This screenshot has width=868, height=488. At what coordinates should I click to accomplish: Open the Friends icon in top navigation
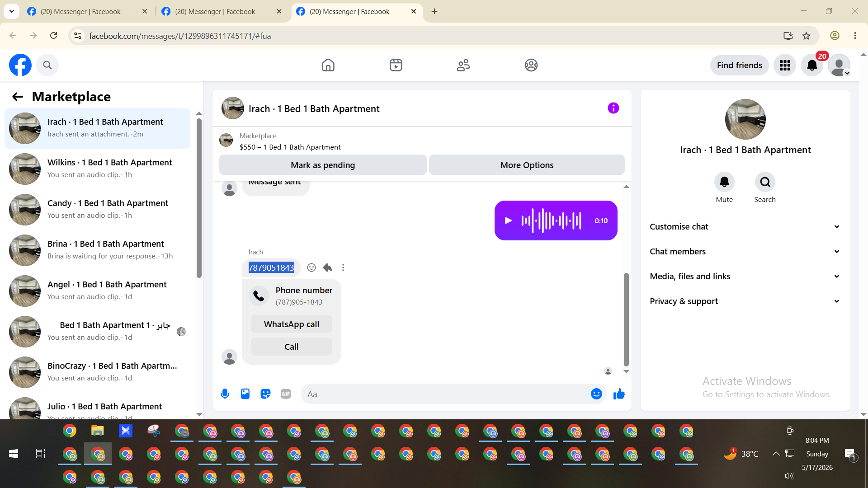(463, 65)
